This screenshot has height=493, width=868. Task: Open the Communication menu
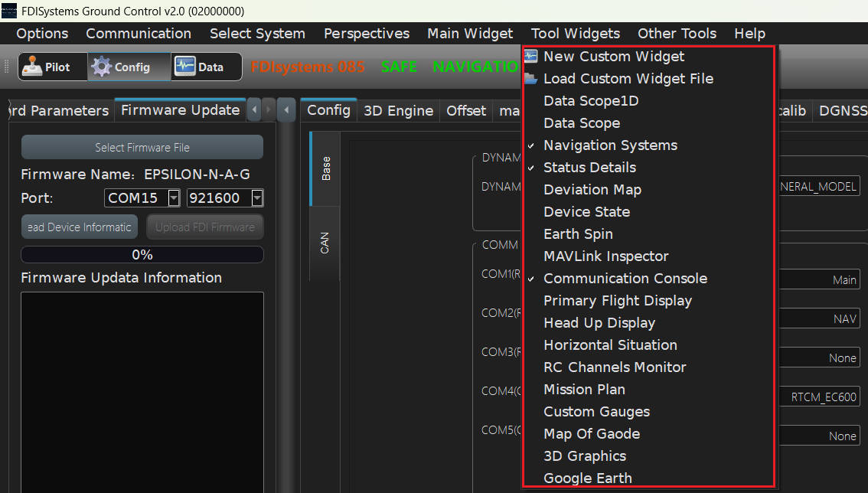click(139, 33)
